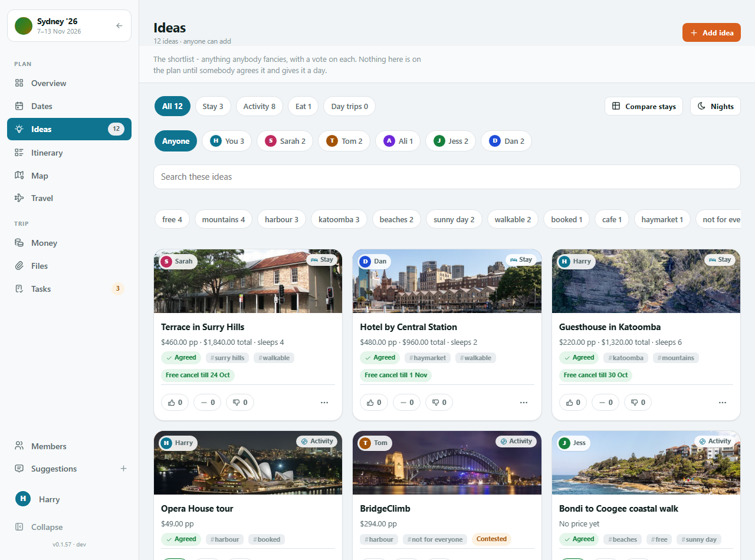Screen dimensions: 755x560
Task: Vote neutral on Guesthouse in Katoomba
Action: coord(605,403)
